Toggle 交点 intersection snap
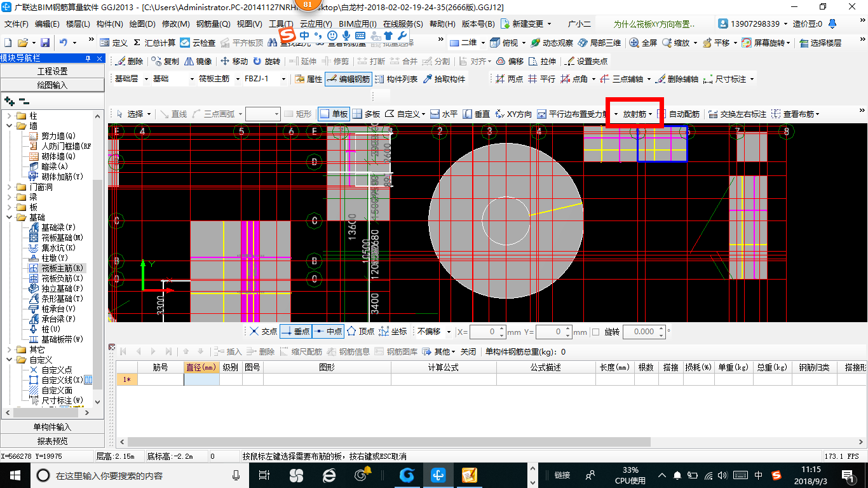The height and width of the screenshot is (488, 868). coord(263,332)
